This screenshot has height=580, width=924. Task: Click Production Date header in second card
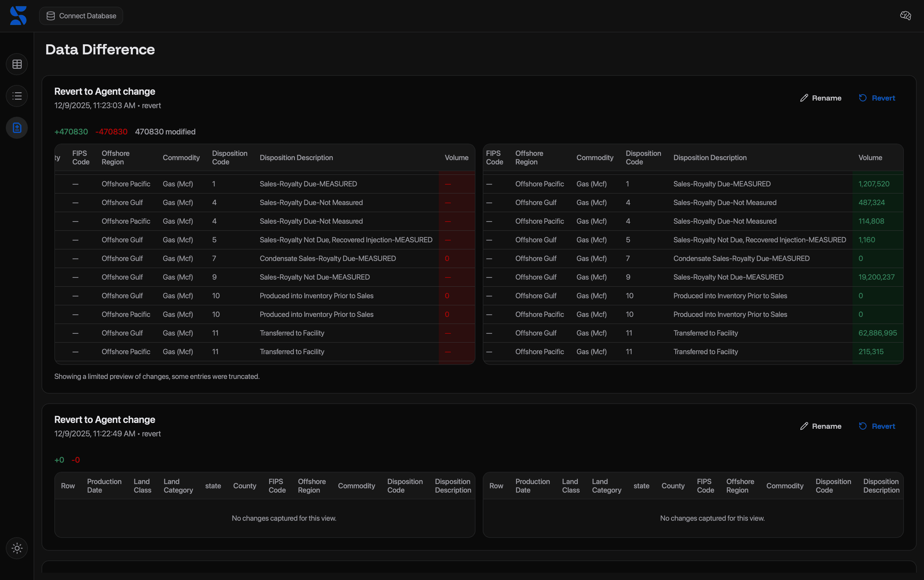point(104,486)
